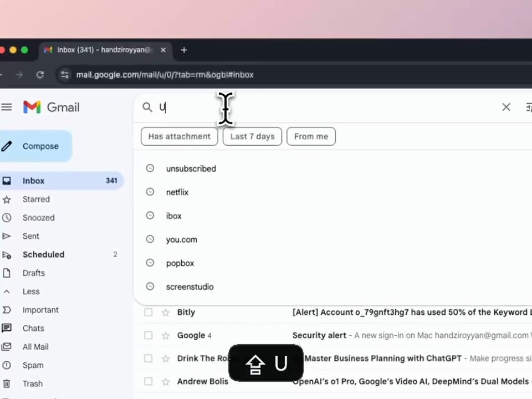Choose the 'popbox' search suggestion

click(x=180, y=263)
